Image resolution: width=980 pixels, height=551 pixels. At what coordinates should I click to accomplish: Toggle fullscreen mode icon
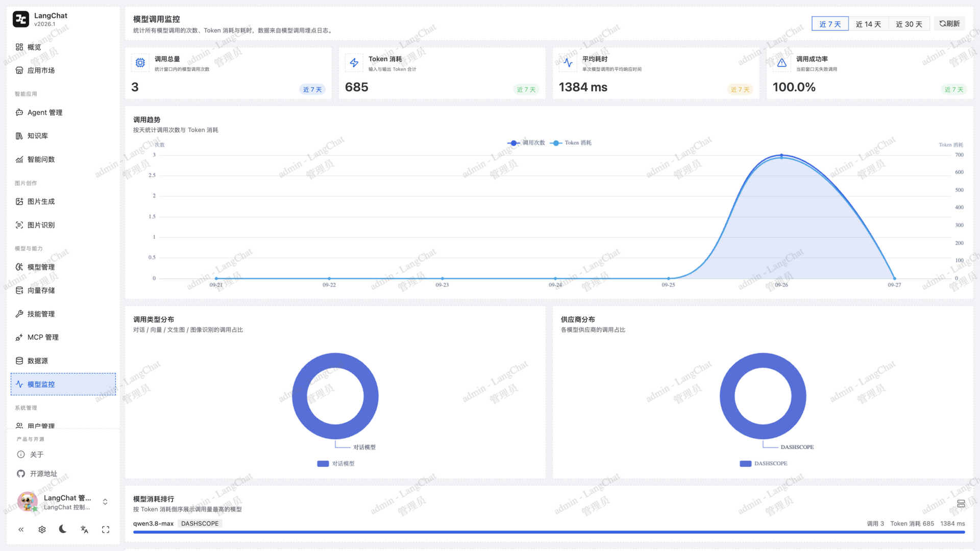pos(106,530)
